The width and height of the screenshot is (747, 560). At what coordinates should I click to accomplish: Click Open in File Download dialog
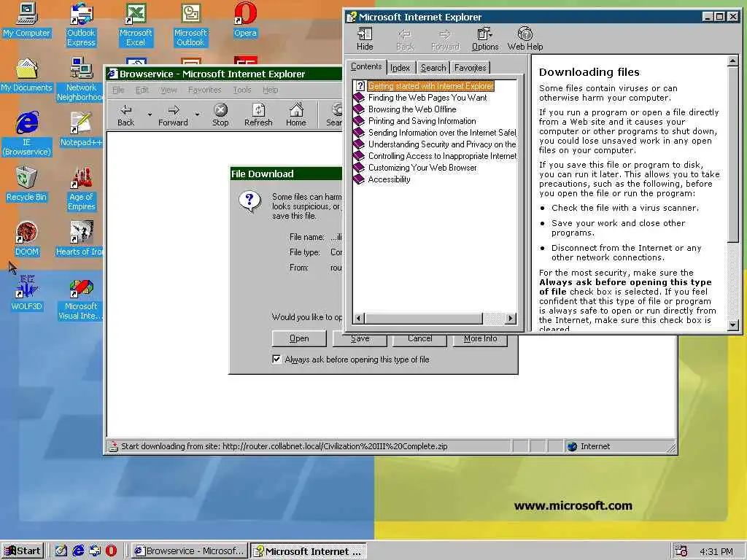[299, 338]
